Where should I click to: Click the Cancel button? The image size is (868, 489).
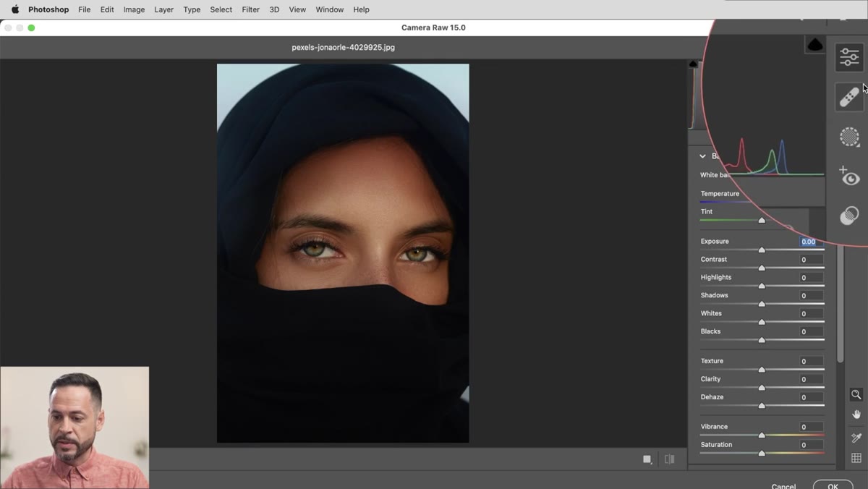783,486
